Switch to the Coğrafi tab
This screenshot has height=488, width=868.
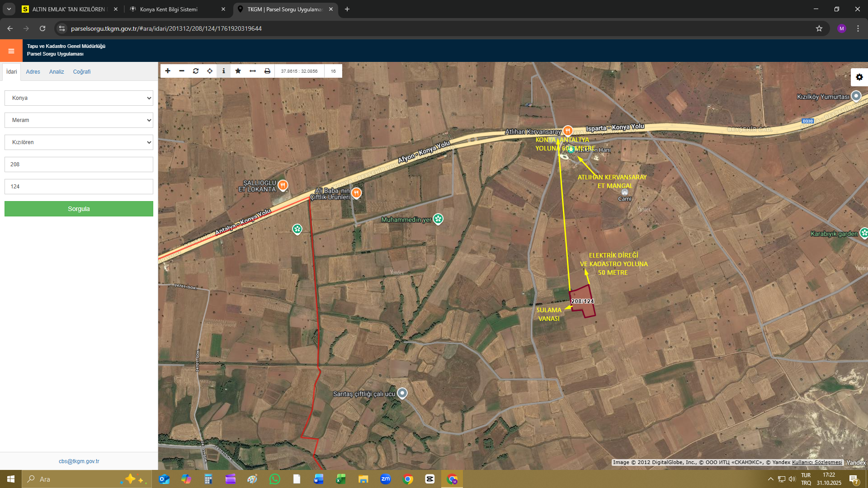click(82, 72)
